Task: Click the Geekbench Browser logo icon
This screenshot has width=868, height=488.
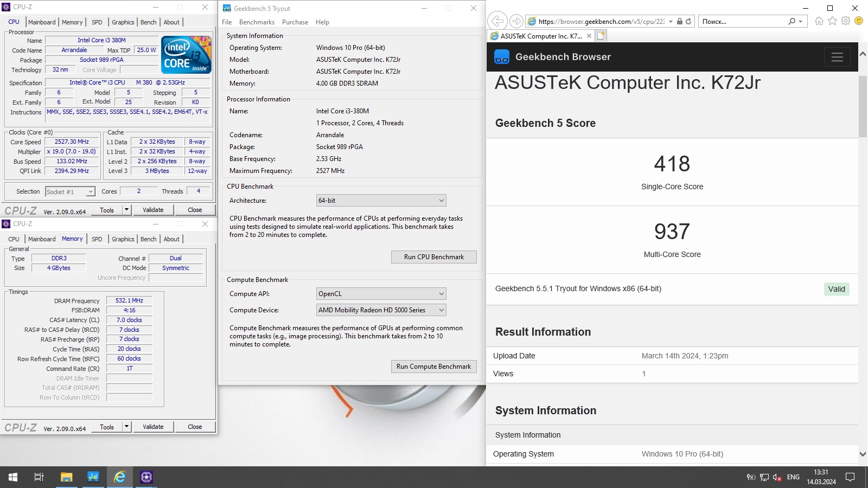Action: (502, 57)
